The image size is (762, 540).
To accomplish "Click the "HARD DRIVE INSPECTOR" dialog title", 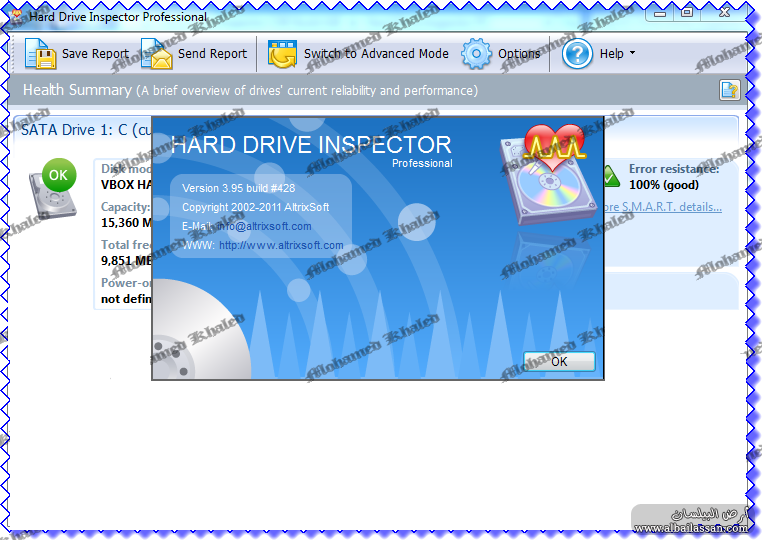I will (x=312, y=145).
